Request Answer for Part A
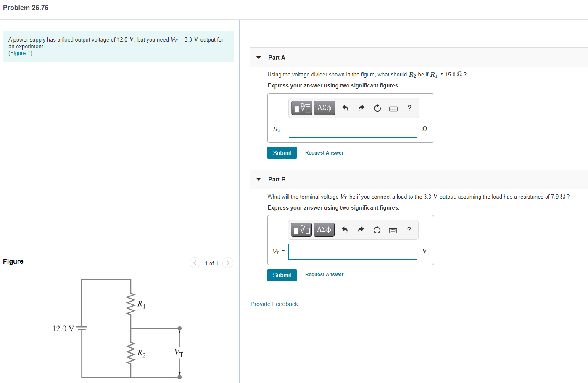This screenshot has width=588, height=383. click(x=324, y=153)
